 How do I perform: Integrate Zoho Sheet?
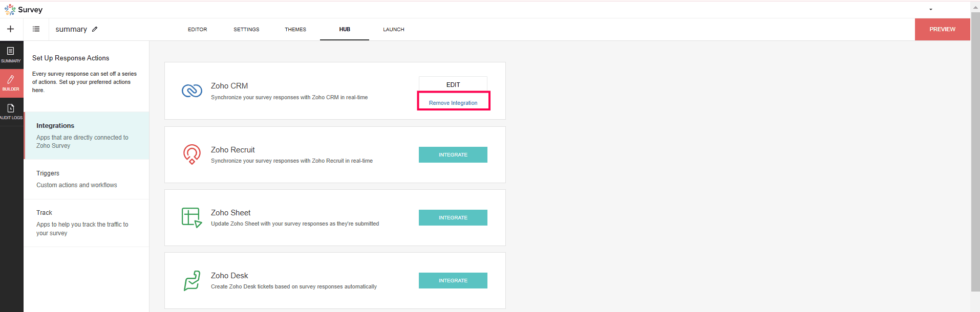click(453, 217)
